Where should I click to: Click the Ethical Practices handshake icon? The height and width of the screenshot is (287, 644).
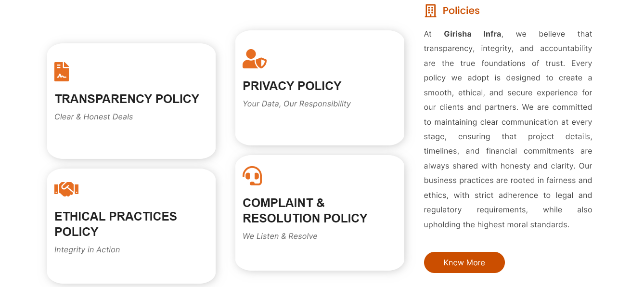(x=66, y=189)
